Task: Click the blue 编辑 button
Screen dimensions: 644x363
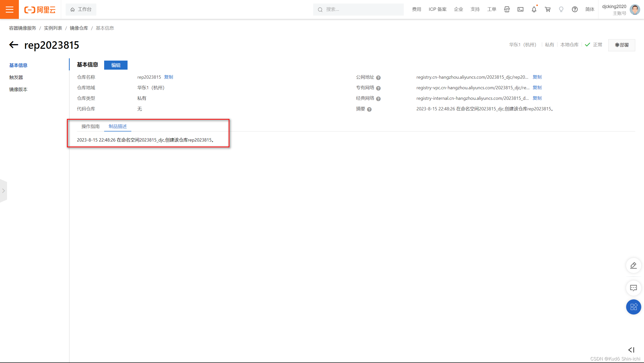Action: (116, 65)
